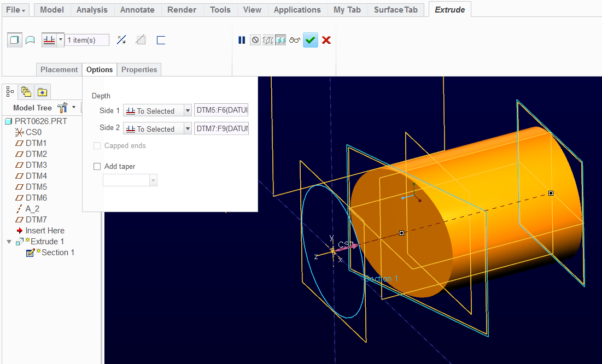This screenshot has height=364, width=602.
Task: Accept the extrude with the green checkmark
Action: [311, 40]
